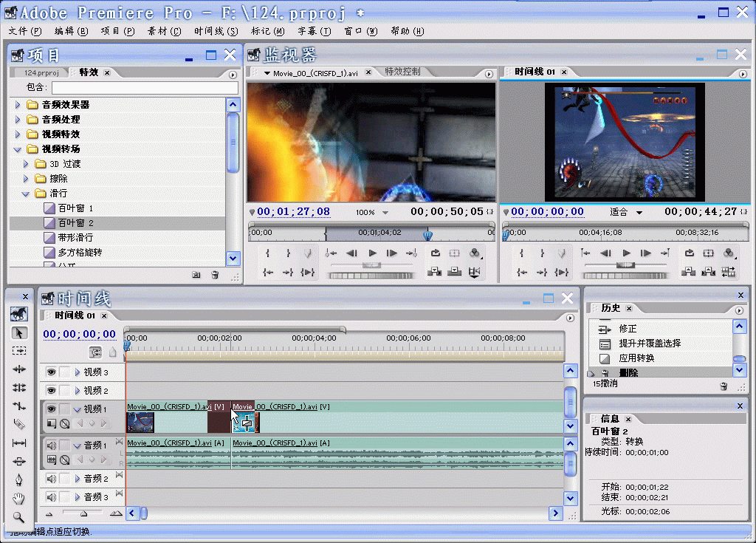
Task: Play the timeline 01 program monitor
Action: click(x=626, y=253)
